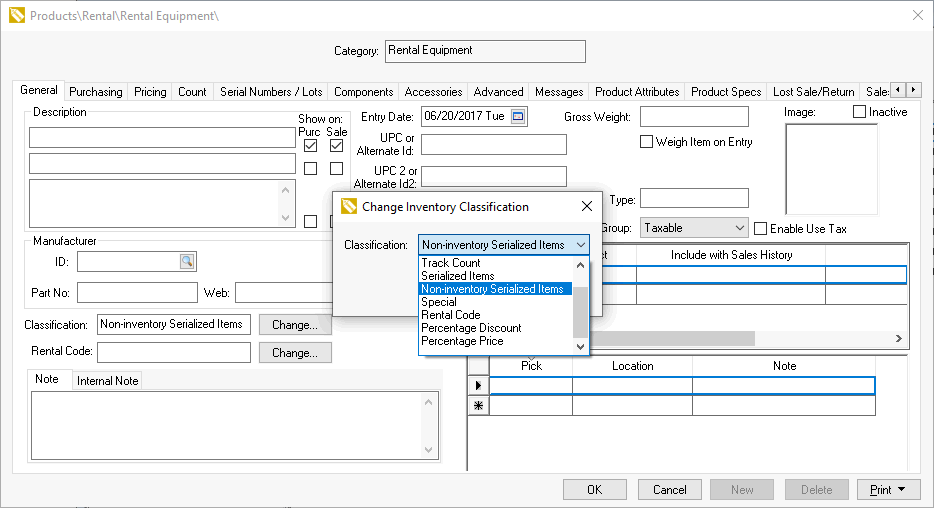Enable Weigh Item on Entry
The width and height of the screenshot is (934, 508).
[x=647, y=142]
